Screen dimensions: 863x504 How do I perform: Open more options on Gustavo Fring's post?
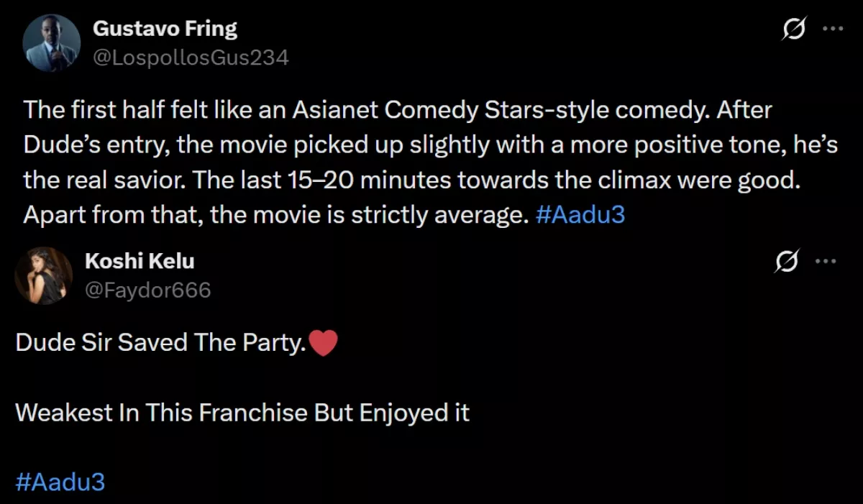click(x=832, y=29)
